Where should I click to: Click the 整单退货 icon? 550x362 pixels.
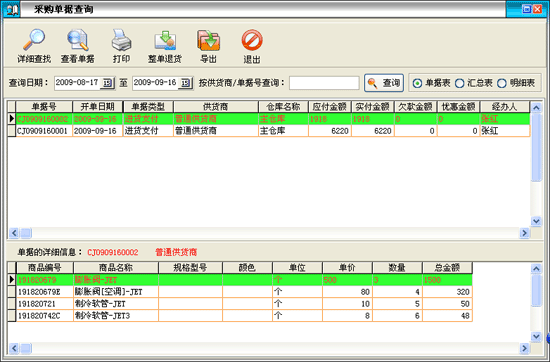[x=165, y=46]
